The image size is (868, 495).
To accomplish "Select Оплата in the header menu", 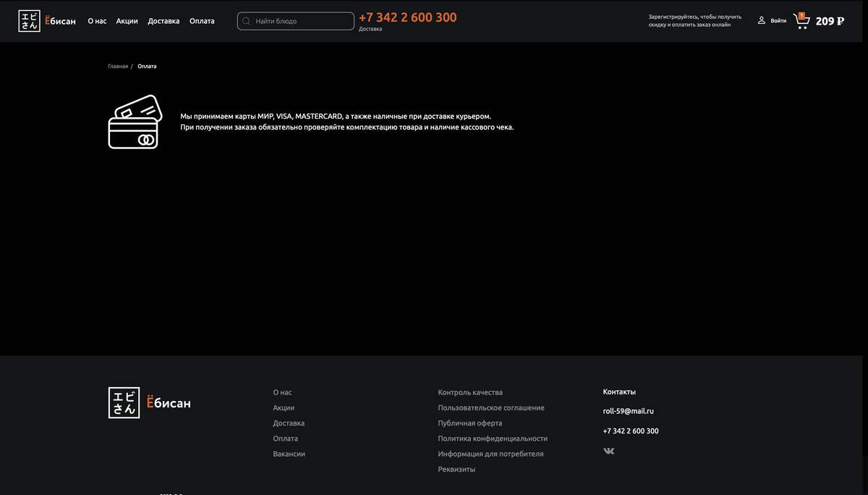I will (202, 21).
